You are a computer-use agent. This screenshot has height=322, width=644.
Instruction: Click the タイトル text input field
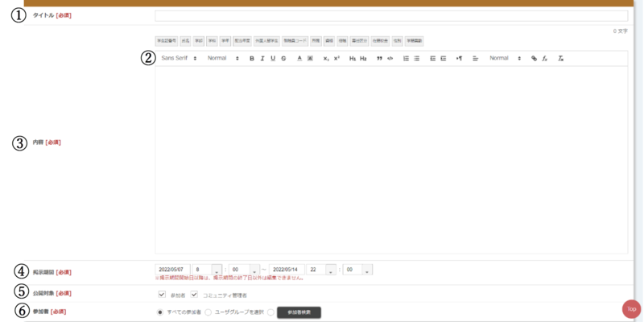tap(390, 15)
